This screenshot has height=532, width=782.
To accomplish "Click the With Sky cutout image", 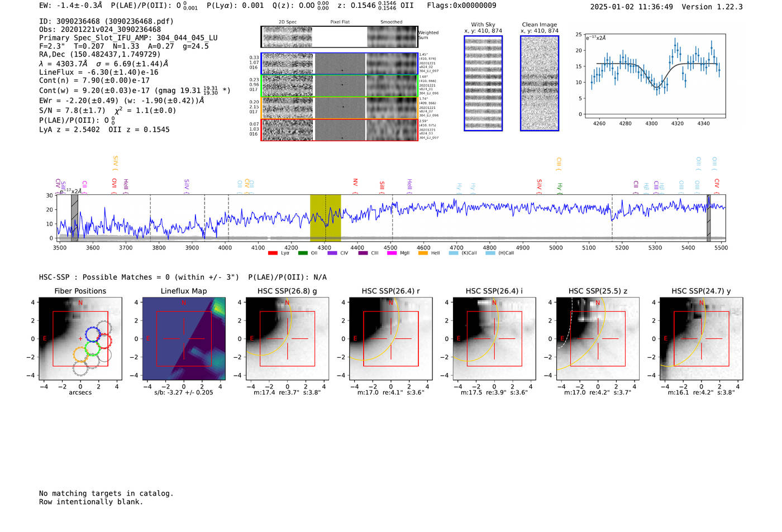I will (483, 83).
